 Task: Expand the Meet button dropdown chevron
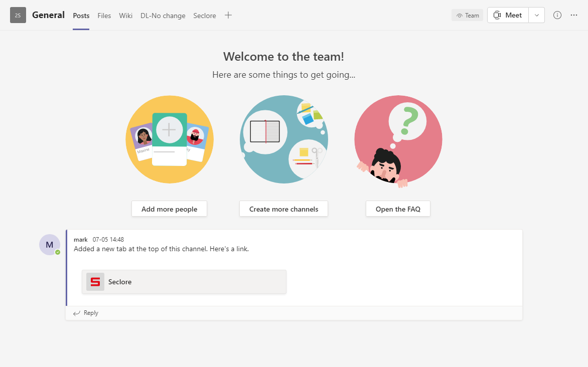pos(536,15)
